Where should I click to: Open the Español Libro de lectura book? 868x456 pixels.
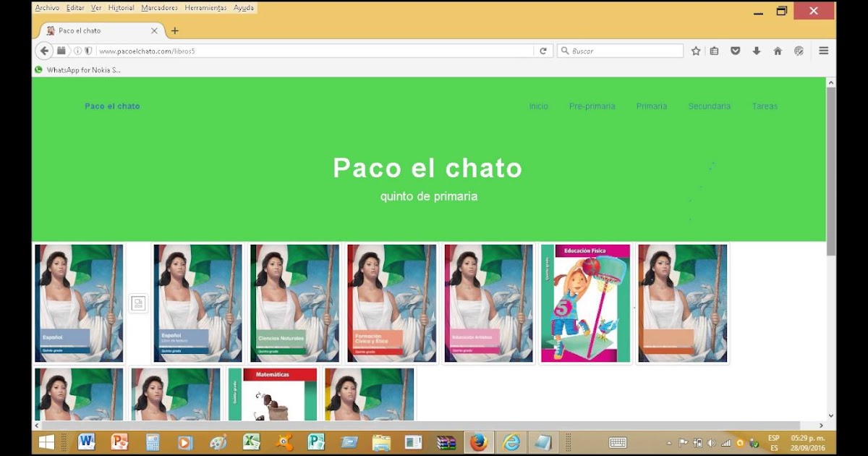pos(197,303)
